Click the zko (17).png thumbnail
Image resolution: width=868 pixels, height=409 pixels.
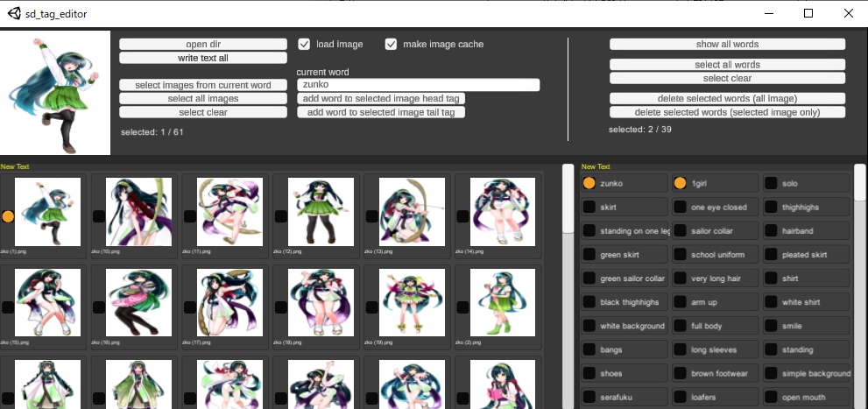(229, 303)
